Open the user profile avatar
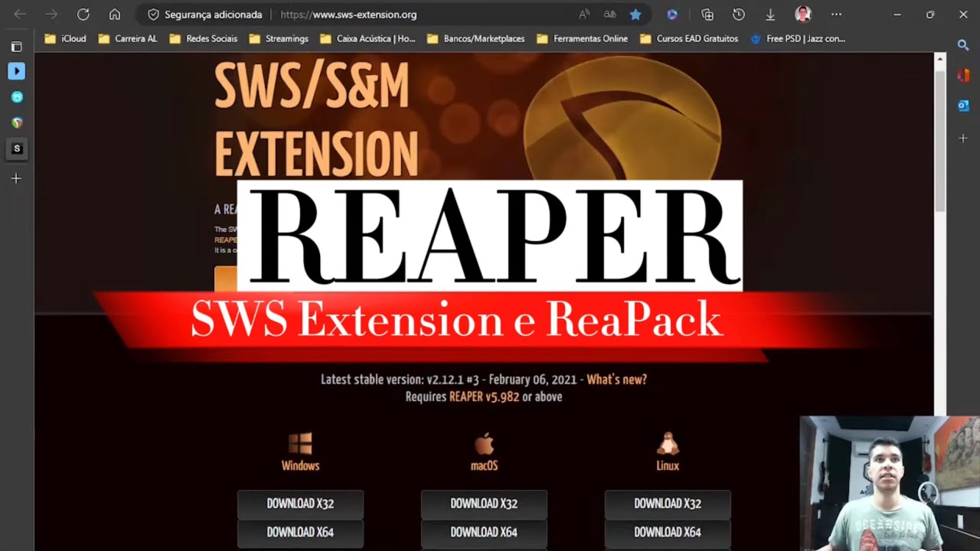This screenshot has width=980, height=551. tap(803, 15)
